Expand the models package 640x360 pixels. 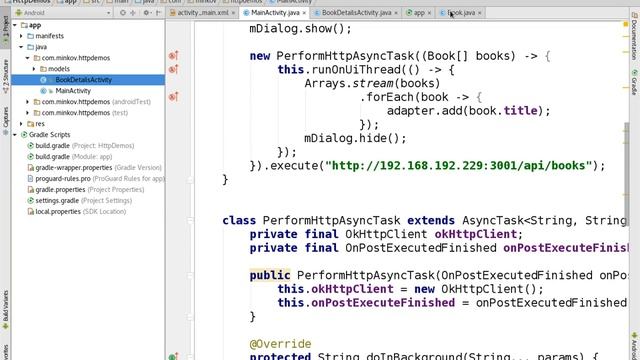[x=34, y=69]
